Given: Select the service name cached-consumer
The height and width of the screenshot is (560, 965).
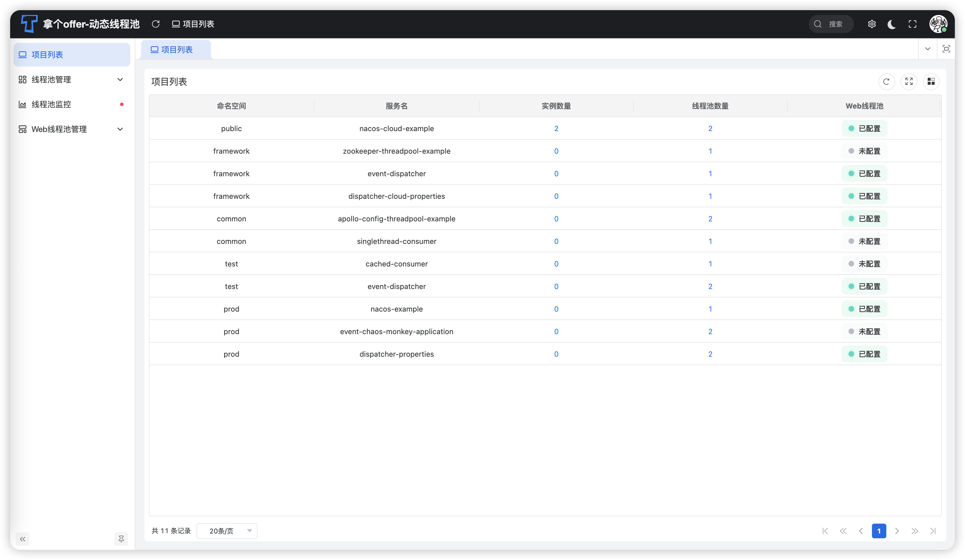Looking at the screenshot, I should coord(396,264).
